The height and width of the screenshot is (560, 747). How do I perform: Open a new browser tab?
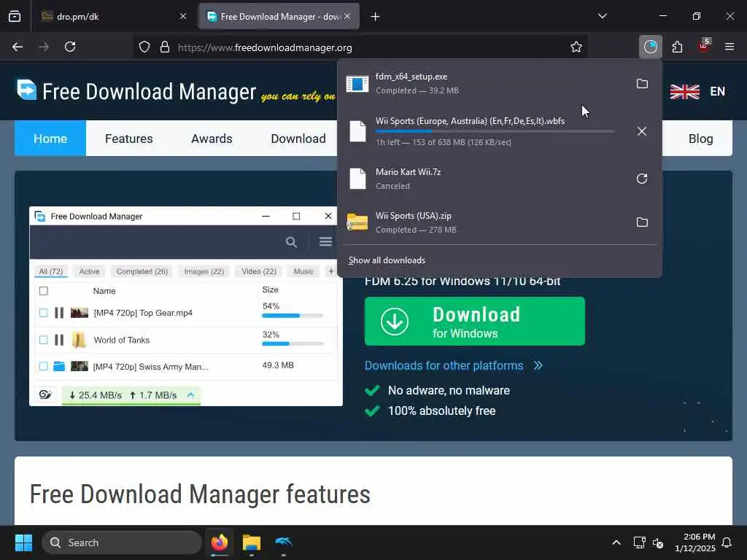(x=376, y=17)
